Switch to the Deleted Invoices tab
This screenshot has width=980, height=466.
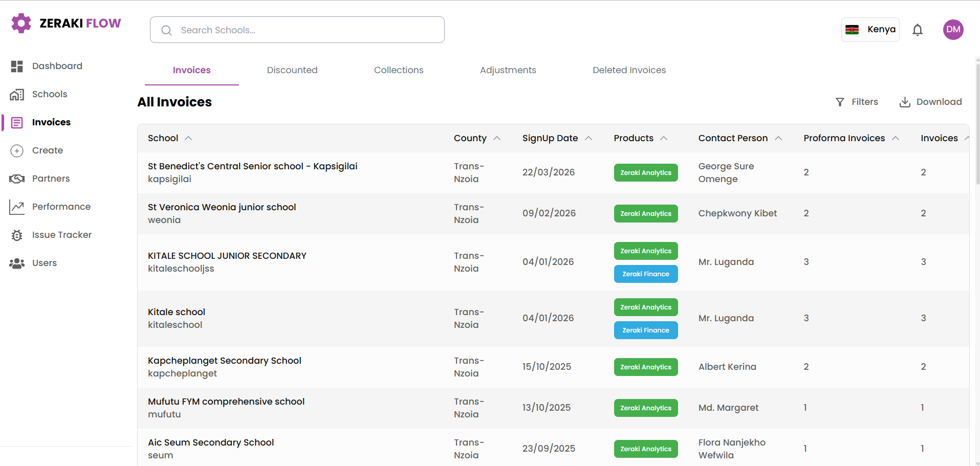629,70
